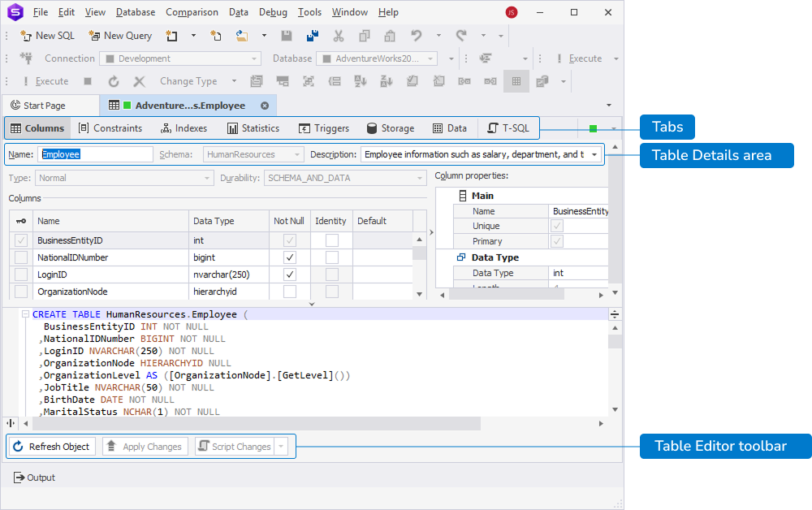Viewport: 812px width, 510px height.
Task: Click the Refresh Object button
Action: tap(51, 447)
